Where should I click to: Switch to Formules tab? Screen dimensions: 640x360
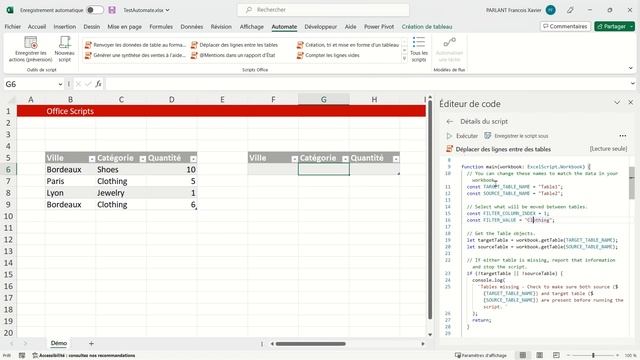click(161, 27)
